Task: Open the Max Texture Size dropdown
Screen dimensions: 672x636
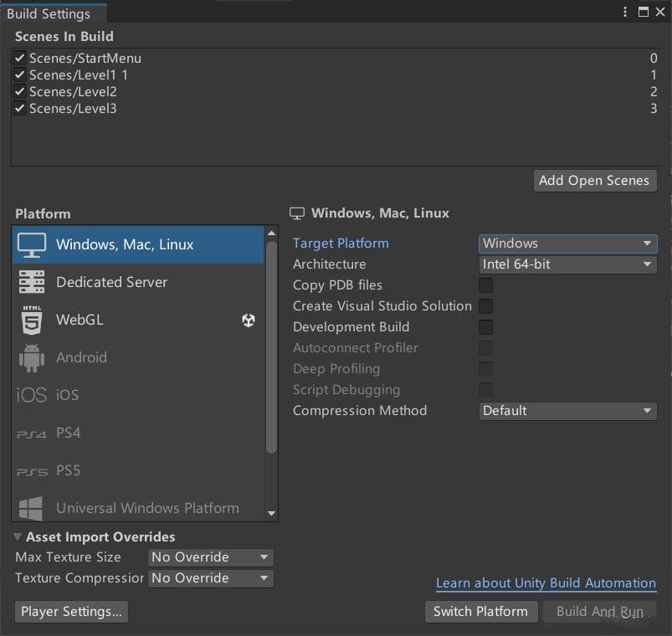Action: pos(210,557)
